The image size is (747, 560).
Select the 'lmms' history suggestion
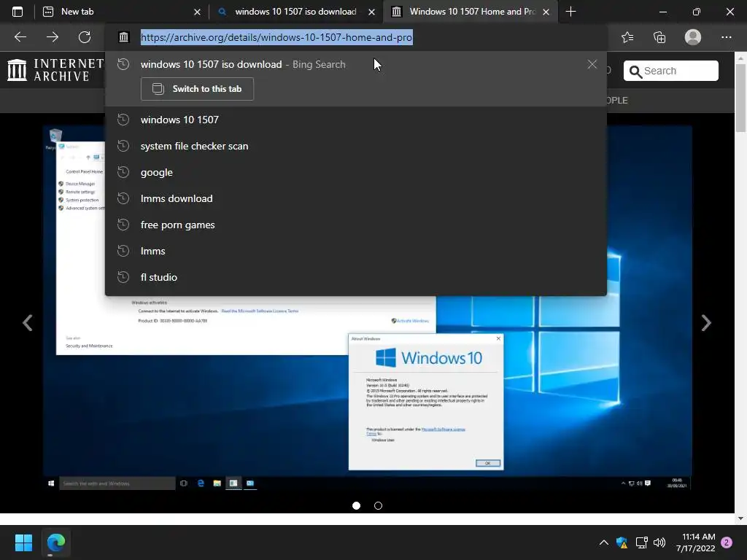point(355,251)
